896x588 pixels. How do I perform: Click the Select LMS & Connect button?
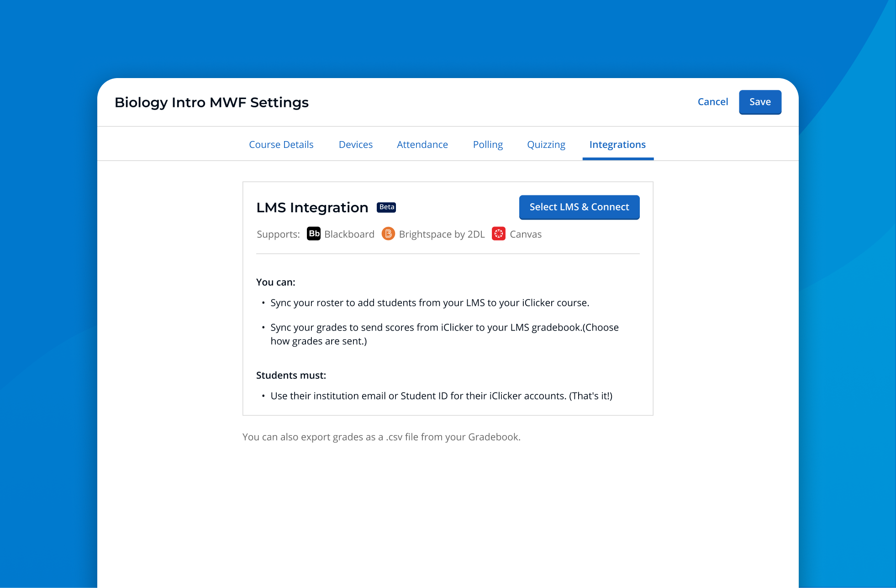coord(579,207)
